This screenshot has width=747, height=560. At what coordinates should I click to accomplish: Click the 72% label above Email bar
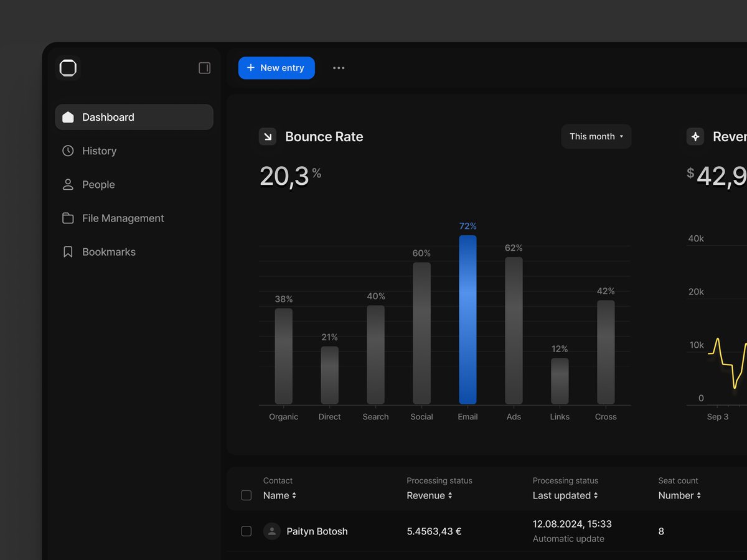(x=467, y=226)
